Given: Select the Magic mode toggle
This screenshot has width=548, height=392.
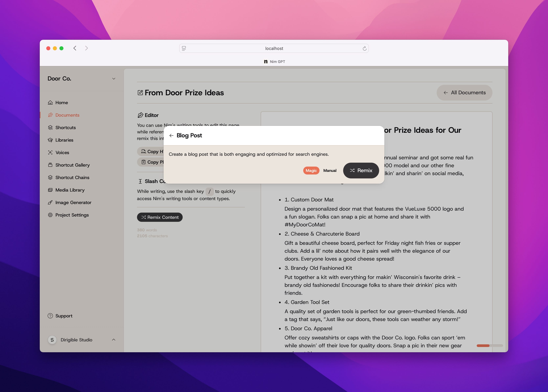Looking at the screenshot, I should (x=311, y=170).
